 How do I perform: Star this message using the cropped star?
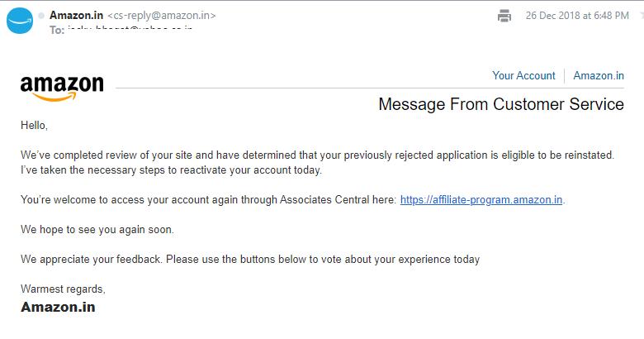642,16
